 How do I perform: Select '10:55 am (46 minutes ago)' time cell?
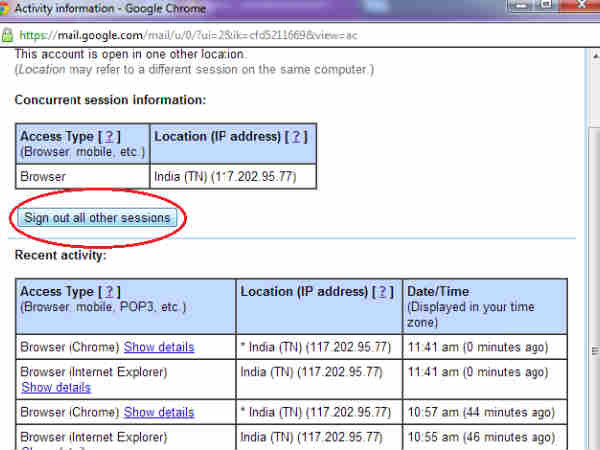tap(485, 437)
